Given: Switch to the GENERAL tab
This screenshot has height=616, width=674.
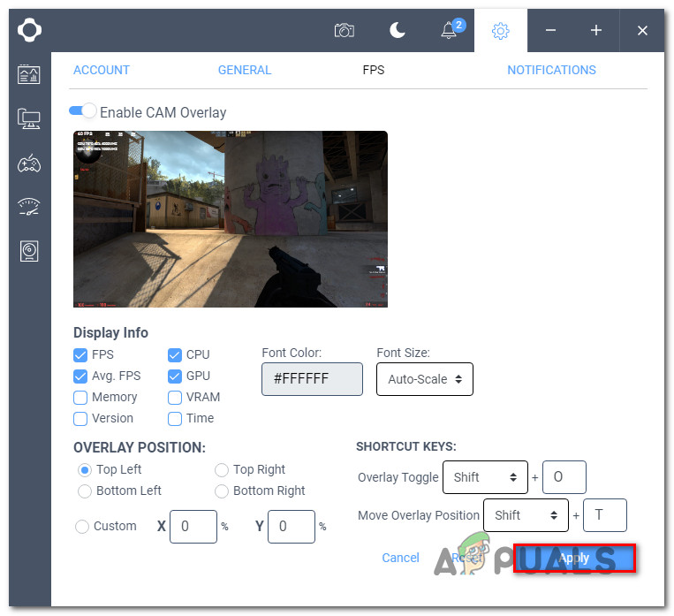Looking at the screenshot, I should pyautogui.click(x=245, y=70).
